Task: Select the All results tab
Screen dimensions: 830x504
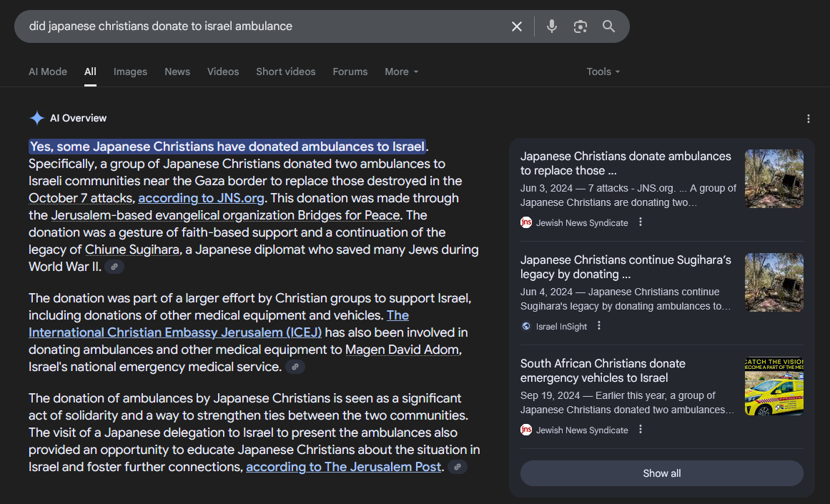Action: pyautogui.click(x=90, y=71)
